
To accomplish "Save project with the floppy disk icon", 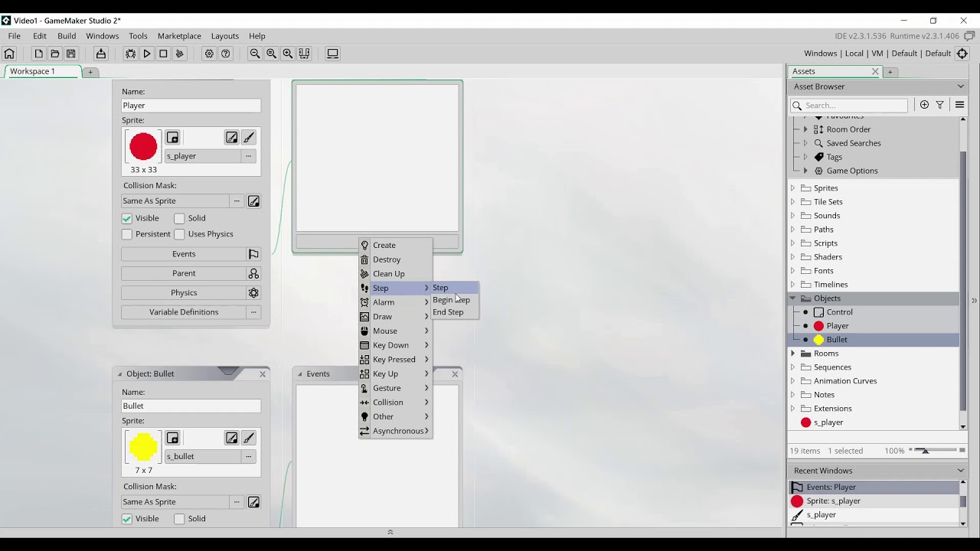I will click(x=71, y=54).
